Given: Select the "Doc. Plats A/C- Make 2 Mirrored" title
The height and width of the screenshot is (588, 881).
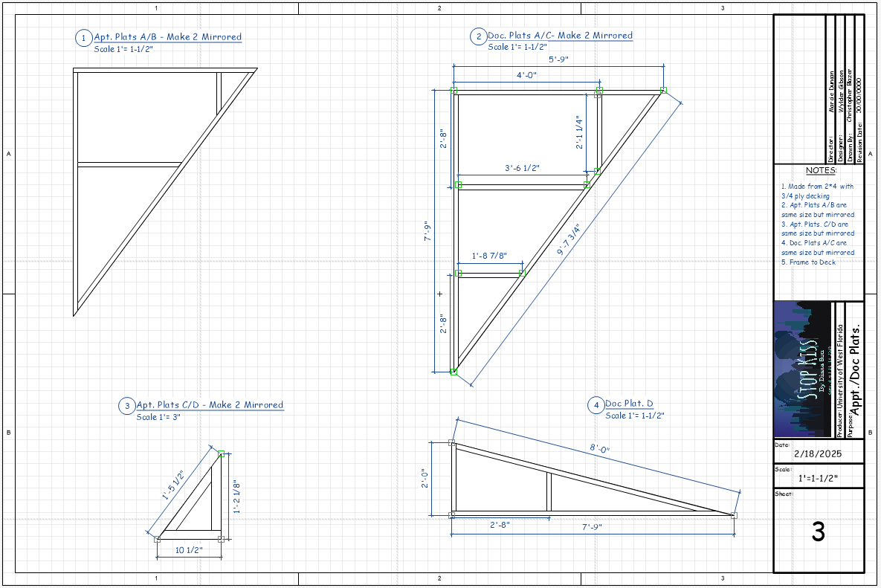Looking at the screenshot, I should point(560,36).
